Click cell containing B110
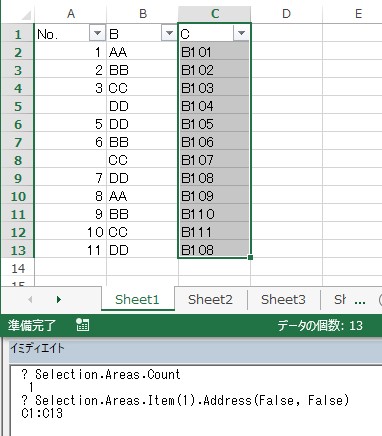This screenshot has width=382, height=436. coord(214,213)
